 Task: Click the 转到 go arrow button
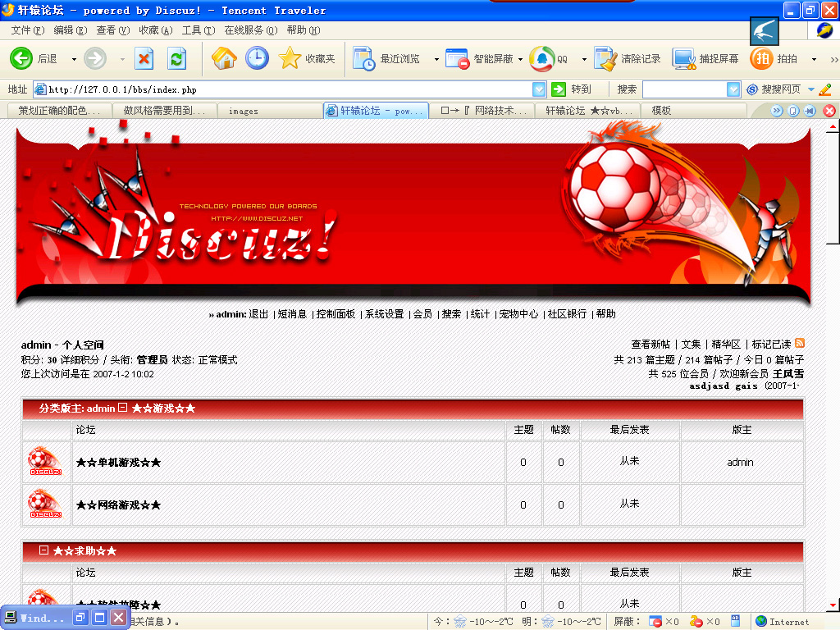click(558, 89)
